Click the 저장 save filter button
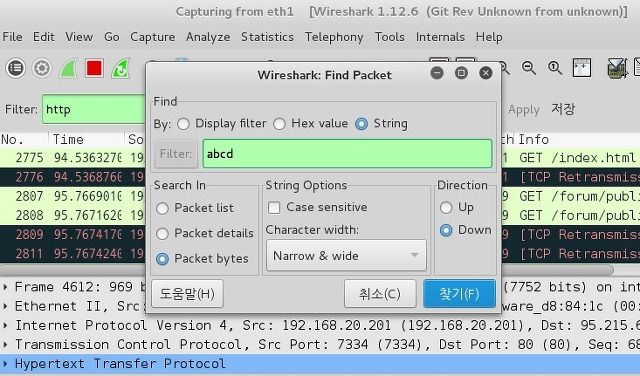 pos(563,109)
